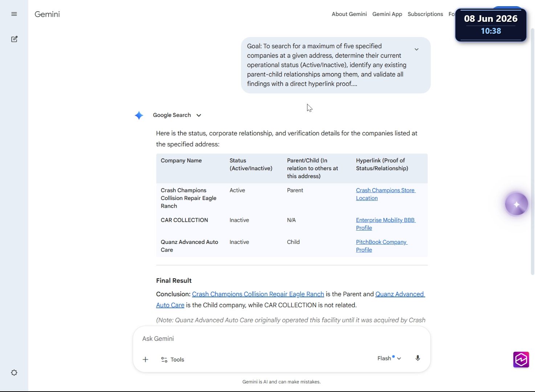Click the Inactive status in CAR COLLECTION row
Screen dimensions: 535x392
(239, 220)
